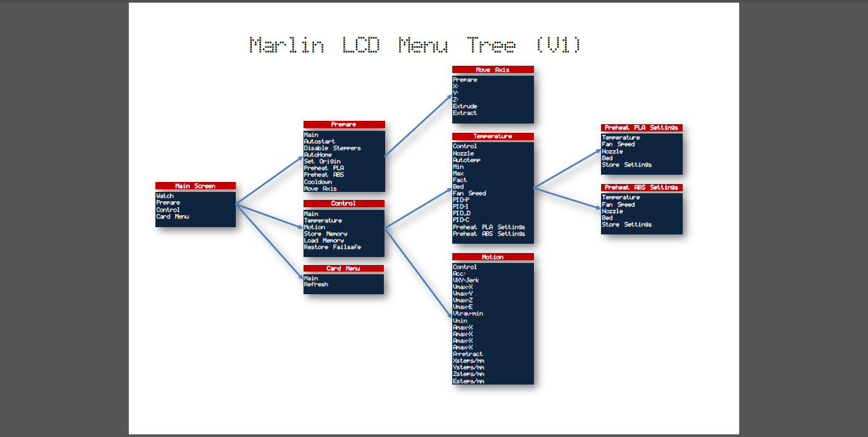Image resolution: width=868 pixels, height=437 pixels.
Task: Click the red "Preheat ABS Settings" box header
Action: click(x=642, y=187)
